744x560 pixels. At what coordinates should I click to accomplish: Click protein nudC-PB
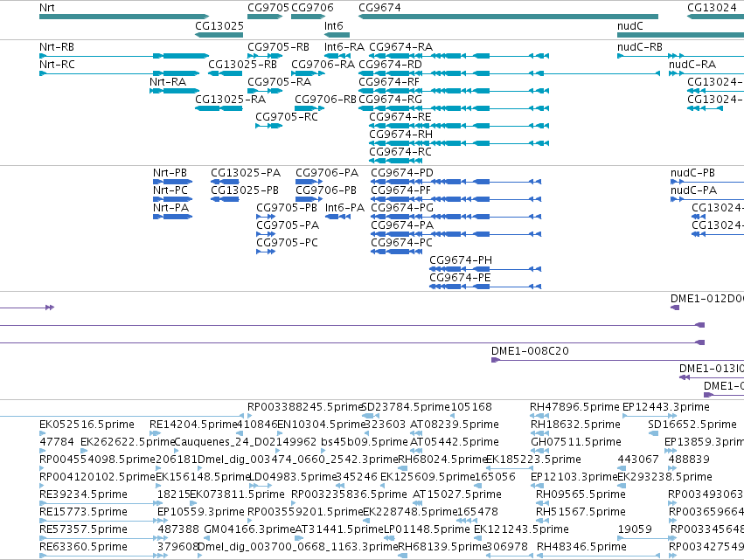coord(692,173)
